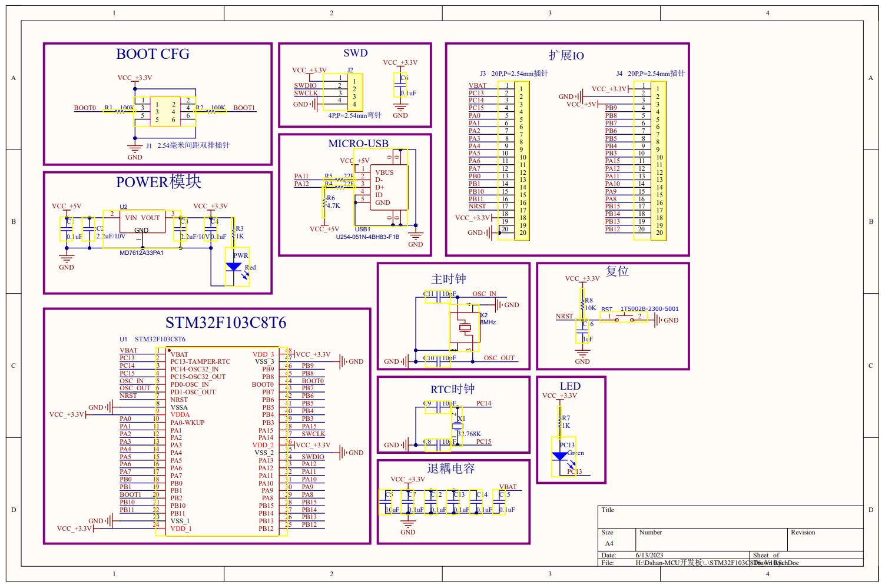
Task: Click the PC14 net label in RTC block
Action: click(x=483, y=403)
